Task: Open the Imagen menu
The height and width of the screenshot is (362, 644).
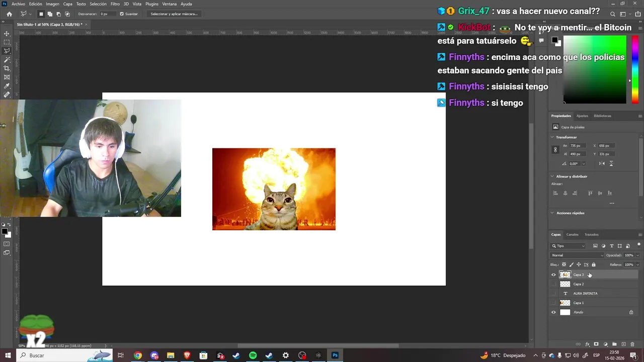Action: pos(52,4)
